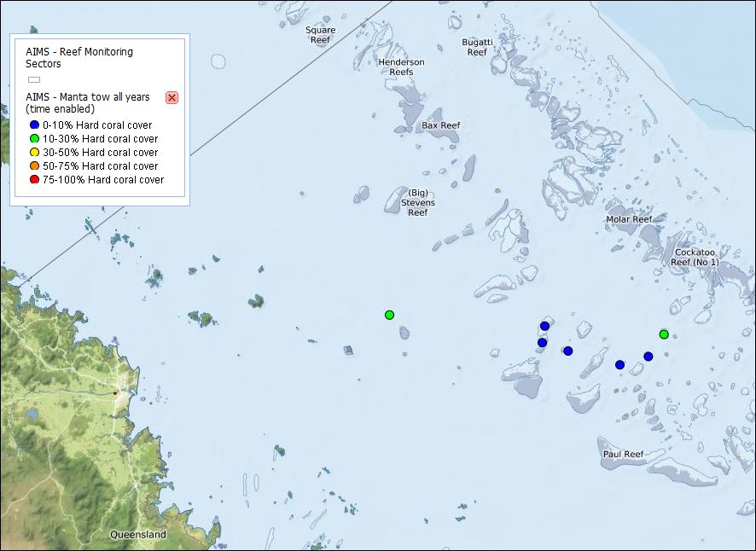Click the Cockatoo Reef (No 1) label
756x551 pixels.
pos(695,257)
